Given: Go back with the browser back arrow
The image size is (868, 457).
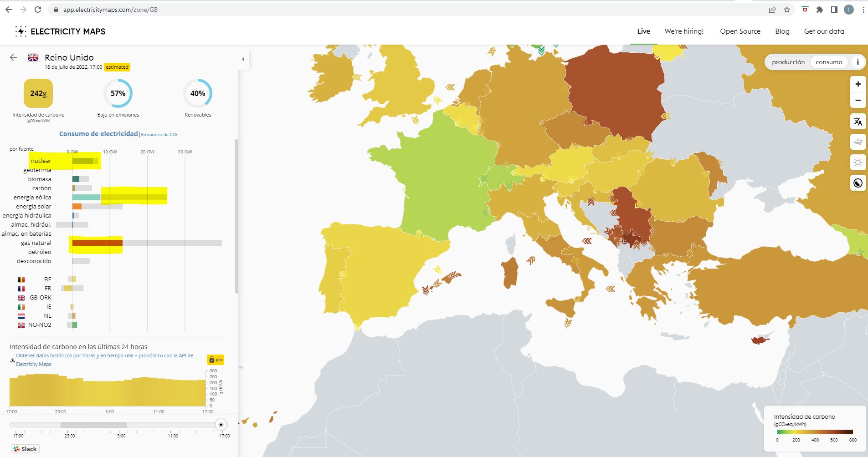Looking at the screenshot, I should click(x=9, y=10).
